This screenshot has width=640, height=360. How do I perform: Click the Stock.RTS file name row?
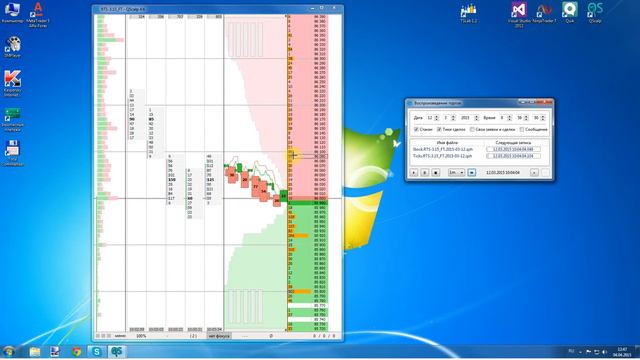[443, 149]
